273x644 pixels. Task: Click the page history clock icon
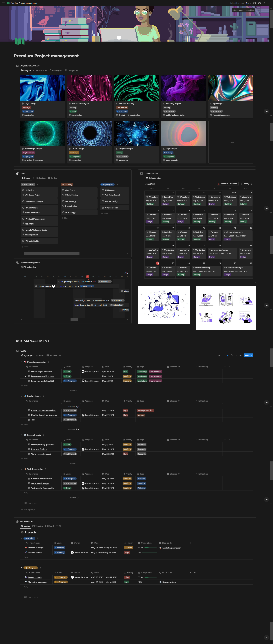(x=259, y=3)
